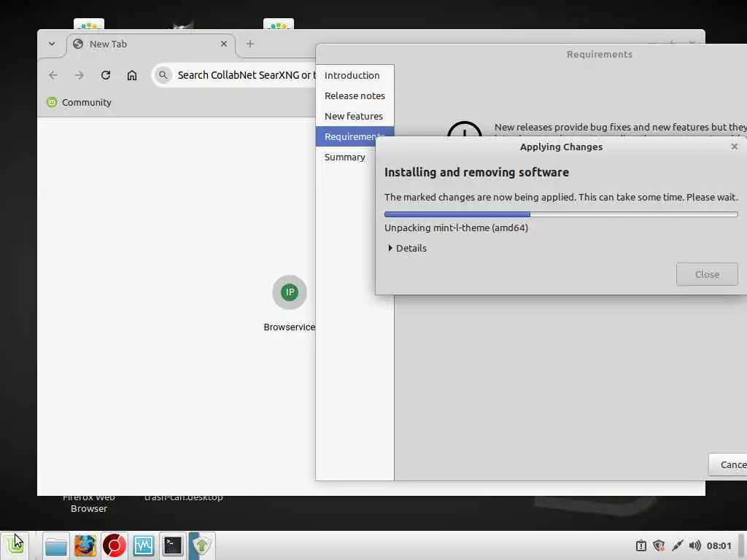
Task: Expand the Details section
Action: tap(407, 248)
